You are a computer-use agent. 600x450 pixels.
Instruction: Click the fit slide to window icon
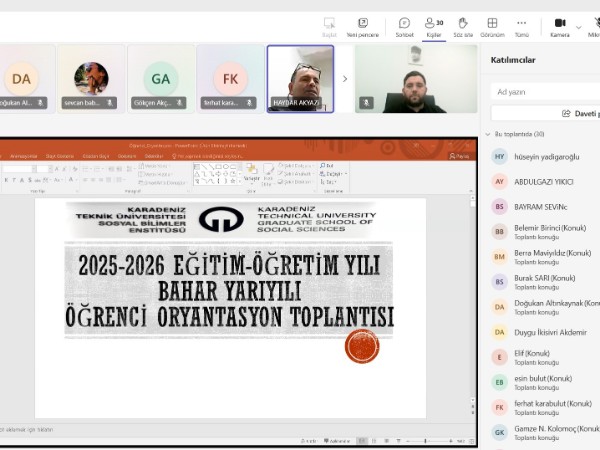coord(471,441)
